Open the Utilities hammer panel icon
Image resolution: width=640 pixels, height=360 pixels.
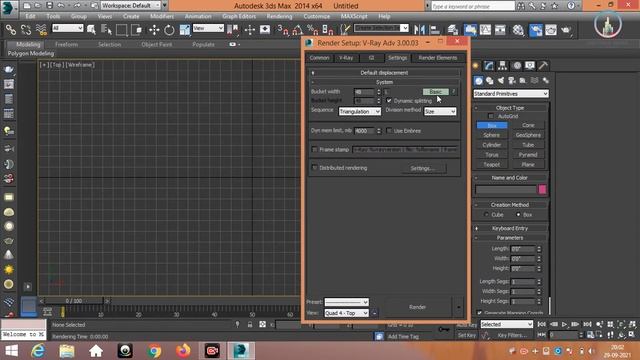543,66
